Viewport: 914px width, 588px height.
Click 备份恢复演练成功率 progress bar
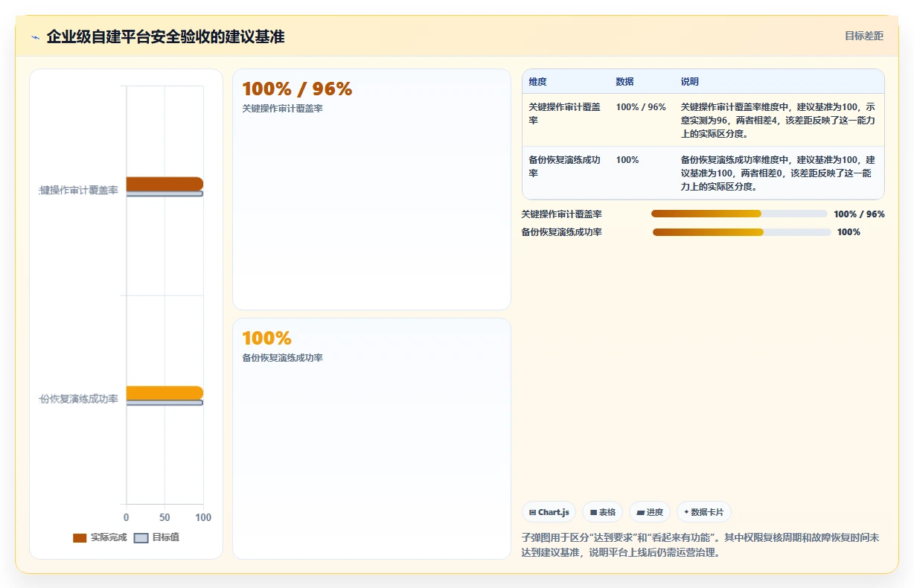(x=741, y=232)
